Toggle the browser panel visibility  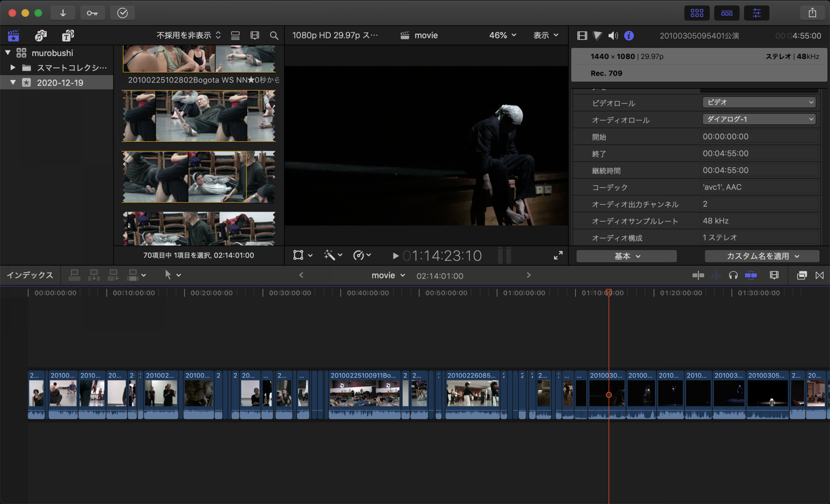697,13
